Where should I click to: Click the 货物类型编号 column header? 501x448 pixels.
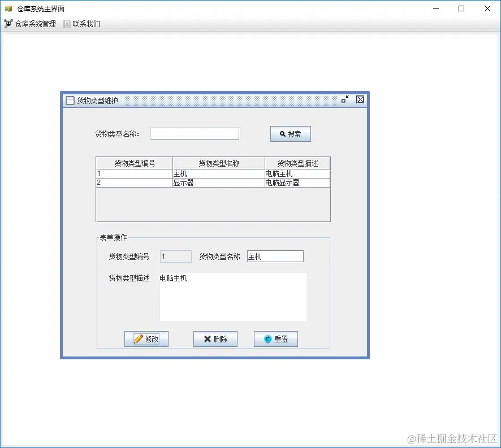pos(134,163)
